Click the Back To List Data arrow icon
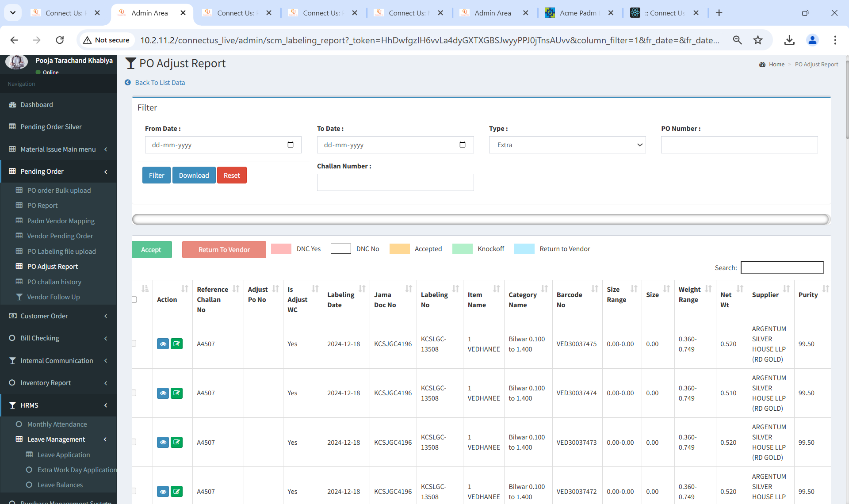Screen dimensions: 849x504 tap(128, 83)
